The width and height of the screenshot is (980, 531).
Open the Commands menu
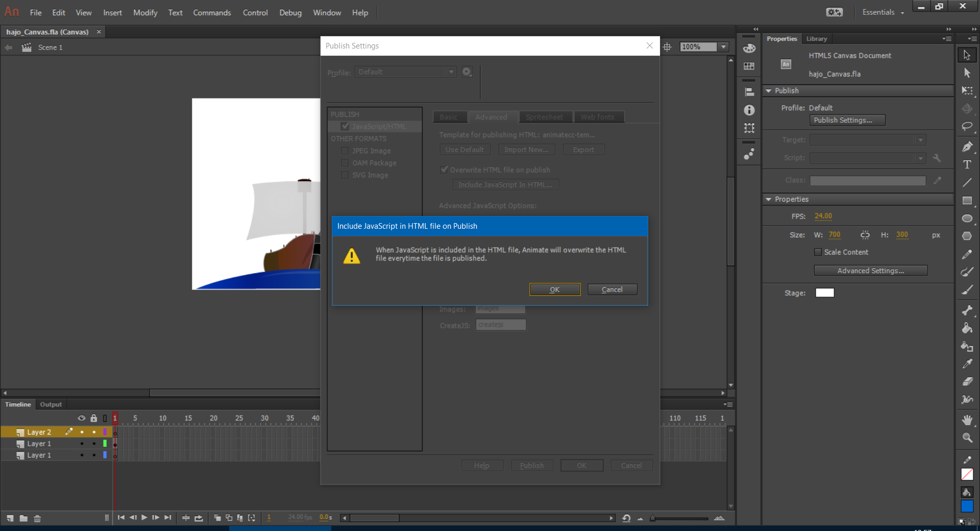pyautogui.click(x=212, y=13)
